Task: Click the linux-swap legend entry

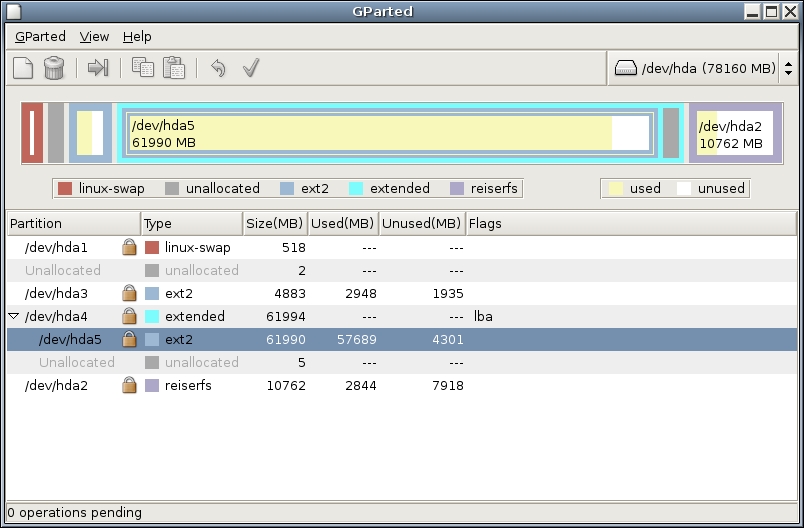Action: tap(101, 189)
